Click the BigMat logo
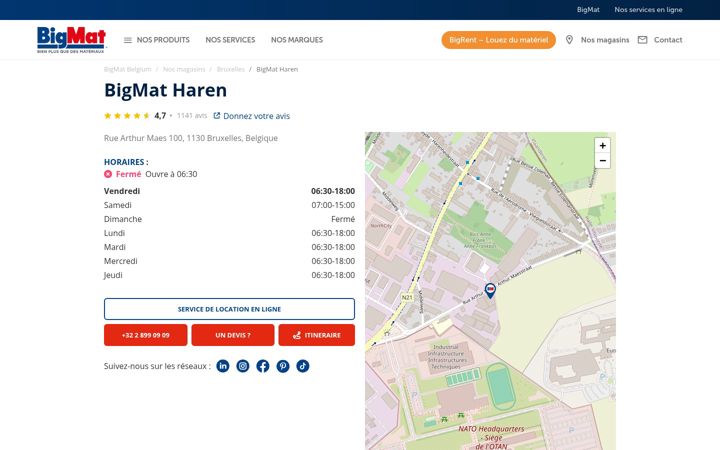The width and height of the screenshot is (720, 450). tap(72, 39)
